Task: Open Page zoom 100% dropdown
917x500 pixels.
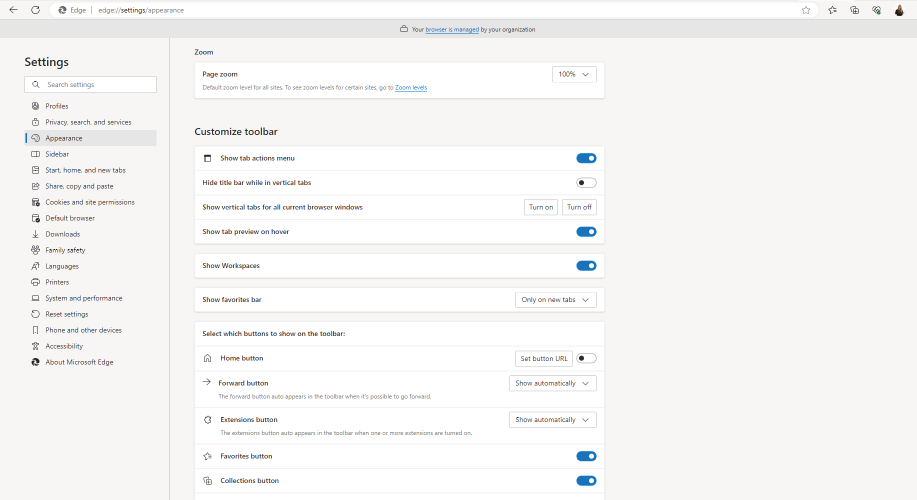Action: pyautogui.click(x=574, y=74)
